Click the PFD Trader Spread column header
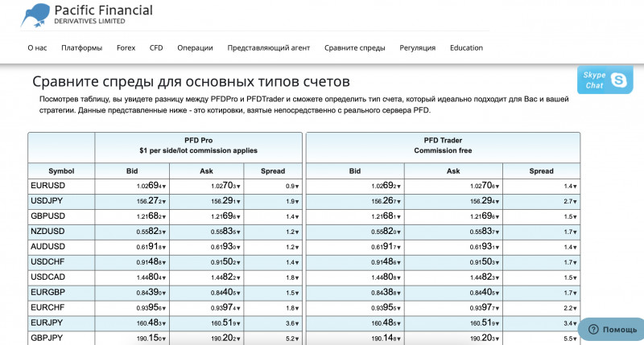The image size is (644, 345). click(541, 171)
